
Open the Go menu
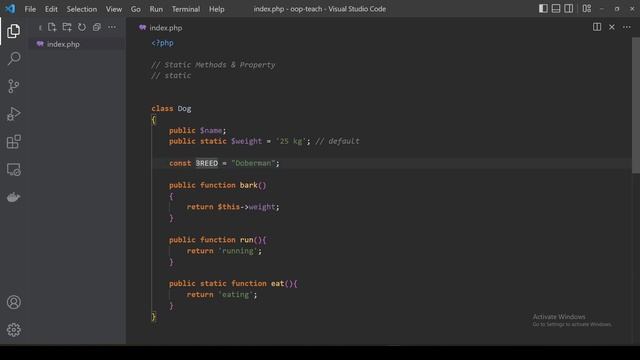(x=136, y=9)
